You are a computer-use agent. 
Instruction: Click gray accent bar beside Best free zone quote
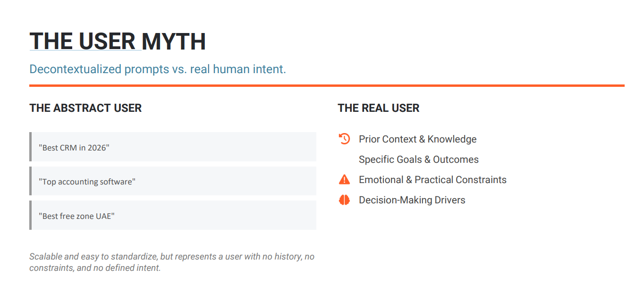click(x=30, y=215)
